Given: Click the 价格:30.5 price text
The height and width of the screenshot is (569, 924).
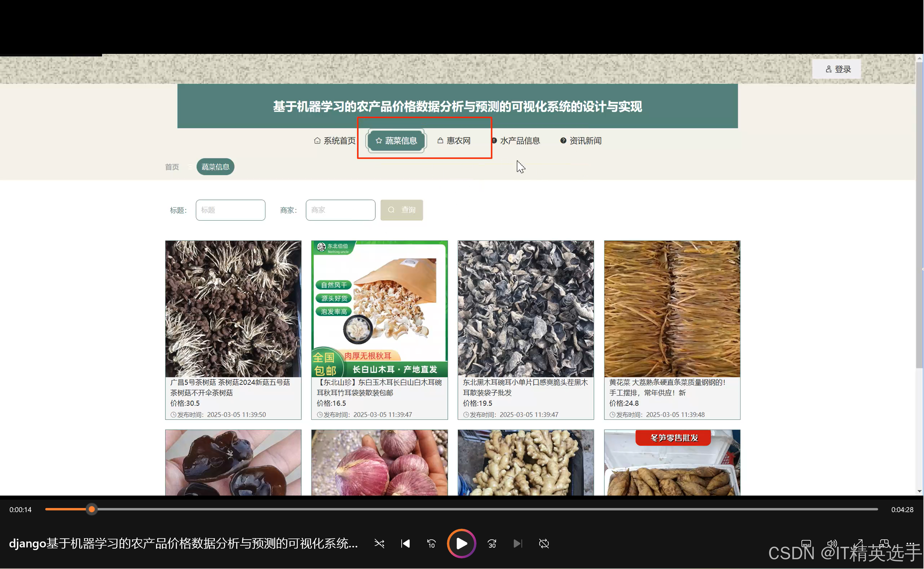Looking at the screenshot, I should point(185,403).
